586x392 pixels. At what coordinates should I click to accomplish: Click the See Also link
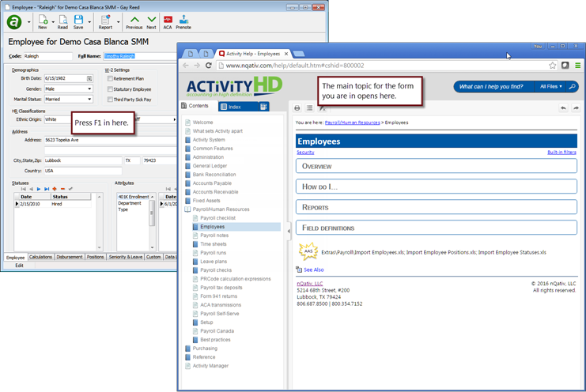click(x=313, y=269)
